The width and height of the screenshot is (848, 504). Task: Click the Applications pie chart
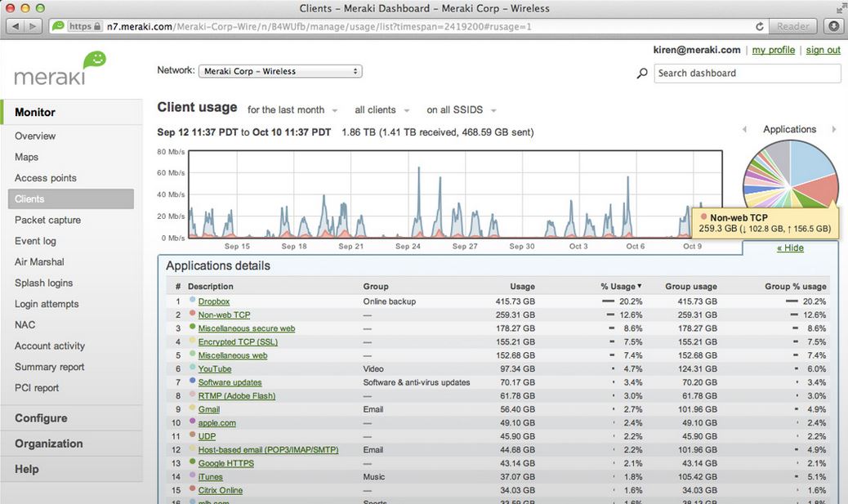[790, 175]
